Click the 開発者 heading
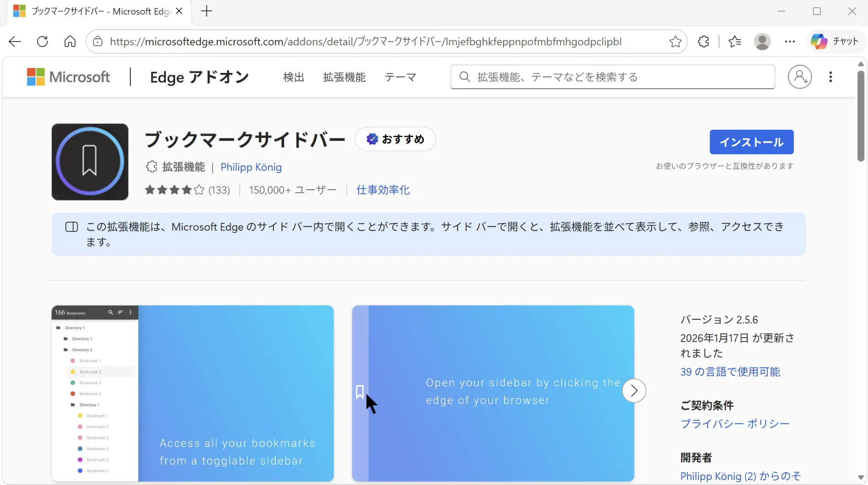868x485 pixels. pos(696,458)
